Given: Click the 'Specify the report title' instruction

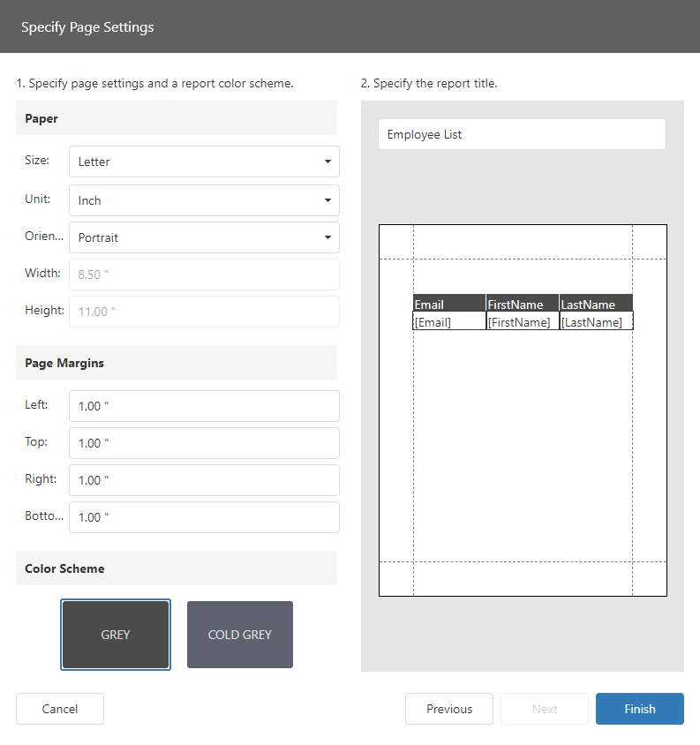Looking at the screenshot, I should [429, 84].
